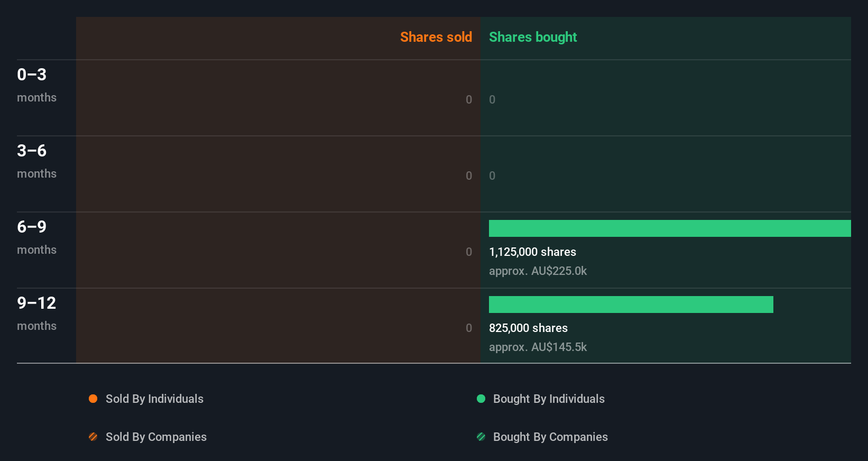Click the shares bought 0 in 3–6 months row
This screenshot has width=868, height=461.
coord(492,176)
